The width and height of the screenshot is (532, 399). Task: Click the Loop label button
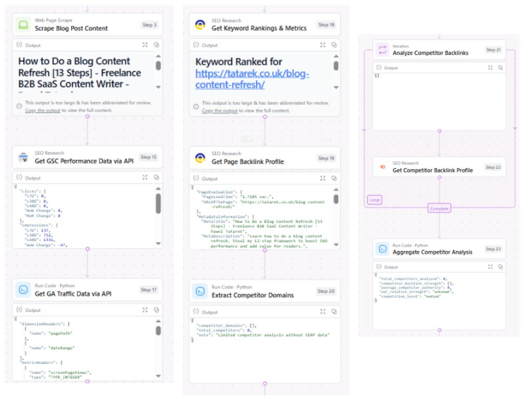point(374,199)
